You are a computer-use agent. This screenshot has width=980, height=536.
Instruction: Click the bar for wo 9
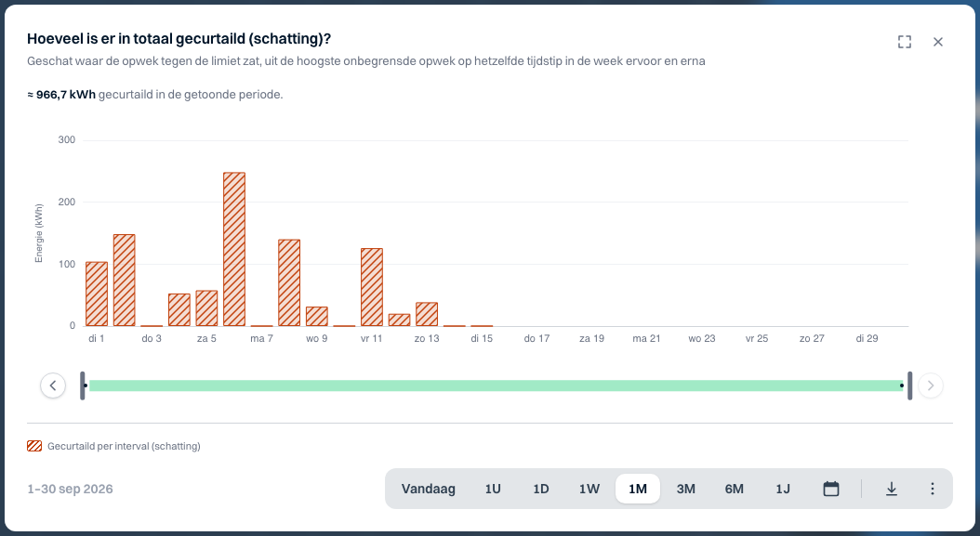317,316
